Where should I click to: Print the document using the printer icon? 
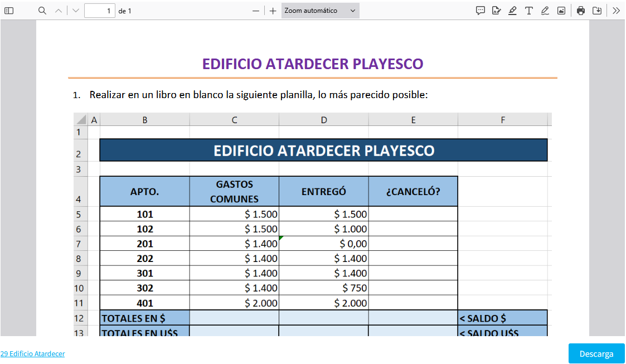tap(581, 11)
